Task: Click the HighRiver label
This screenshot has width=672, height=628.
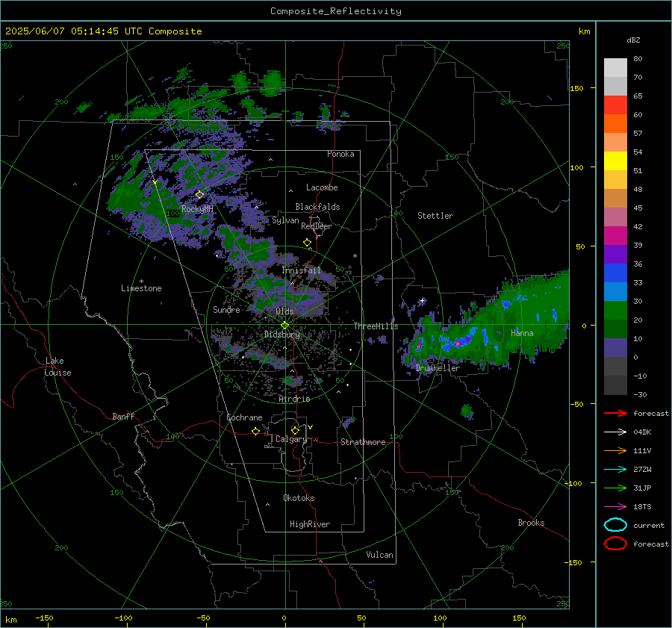Action: click(x=310, y=524)
